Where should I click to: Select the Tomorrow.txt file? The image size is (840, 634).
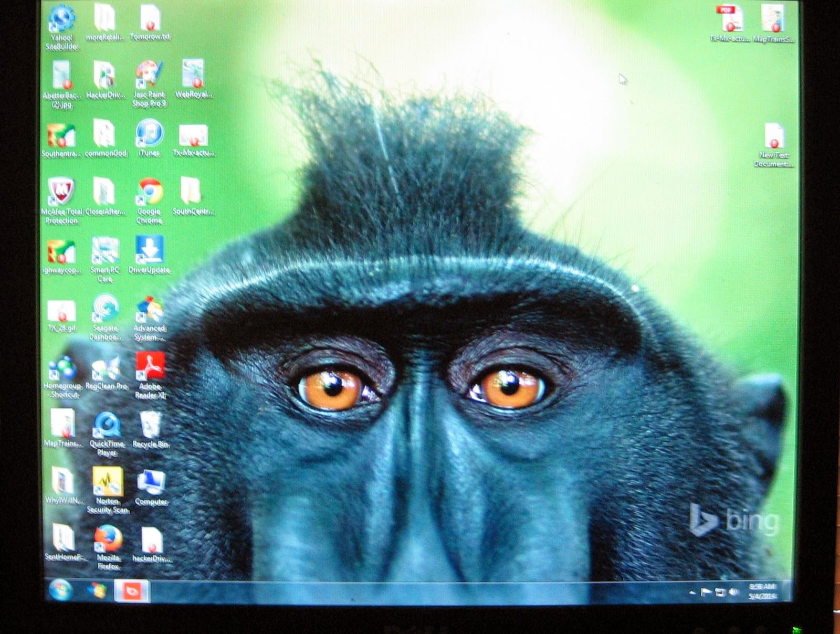pyautogui.click(x=150, y=23)
